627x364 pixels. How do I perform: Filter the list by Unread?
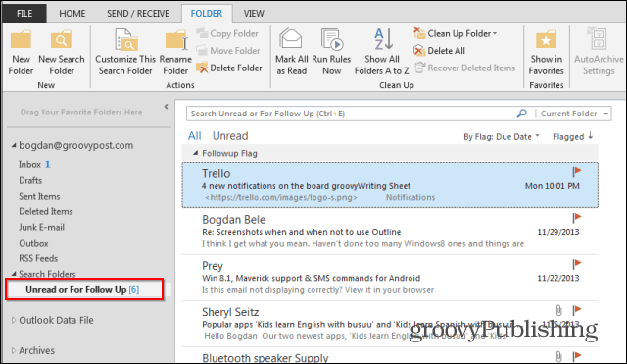coord(230,136)
